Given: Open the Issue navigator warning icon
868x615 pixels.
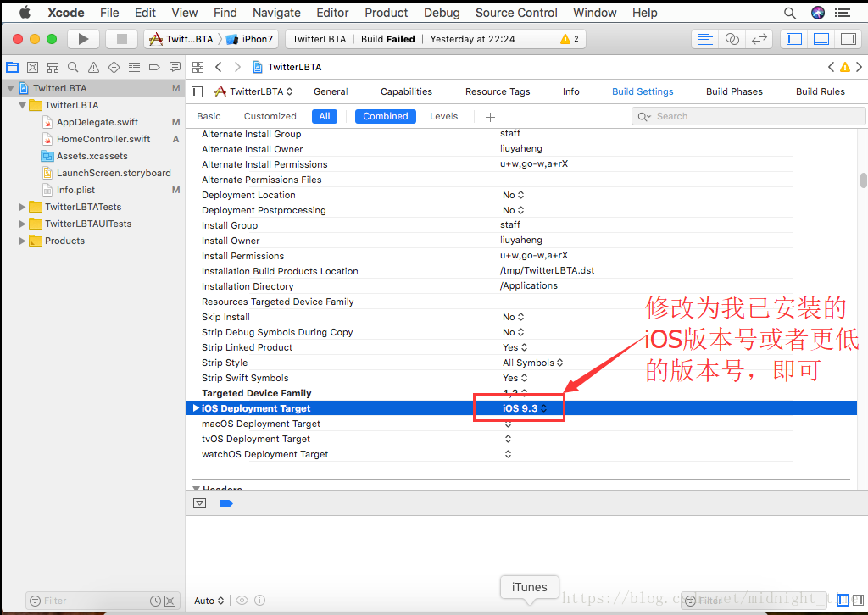Looking at the screenshot, I should click(x=93, y=68).
